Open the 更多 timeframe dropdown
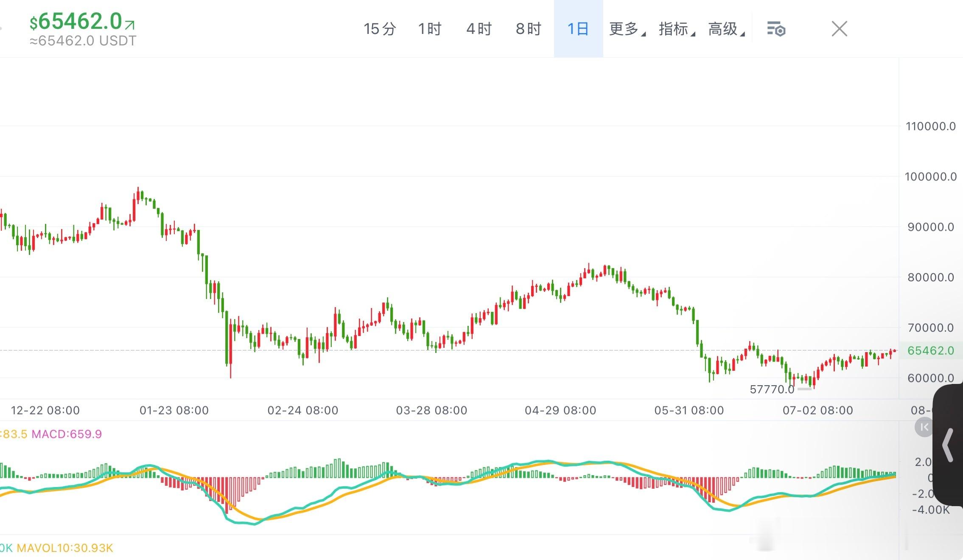Screen dimensions: 963x560 [x=627, y=29]
